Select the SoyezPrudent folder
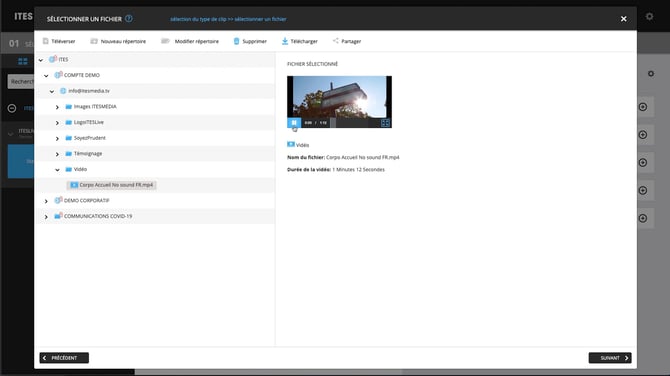The height and width of the screenshot is (376, 670). [85, 138]
